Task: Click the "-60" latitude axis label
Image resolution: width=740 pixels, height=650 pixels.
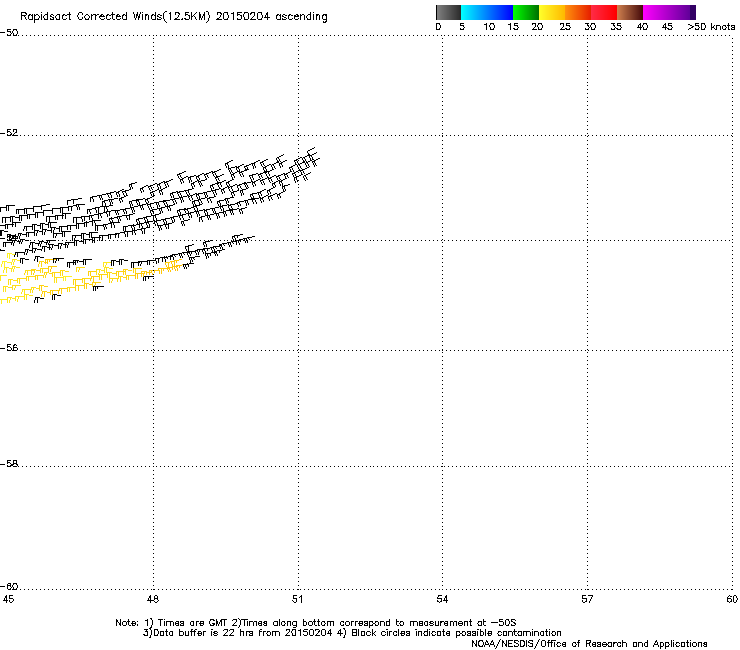Action: [9, 586]
